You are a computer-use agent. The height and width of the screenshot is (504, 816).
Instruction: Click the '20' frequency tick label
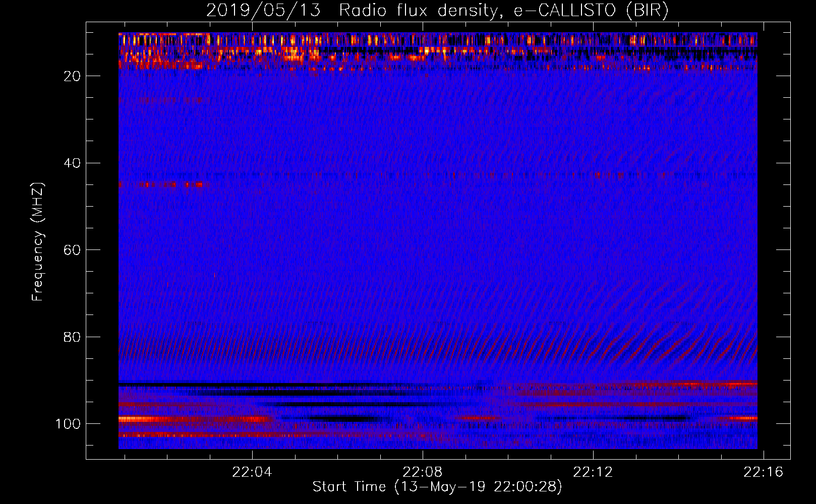[73, 76]
